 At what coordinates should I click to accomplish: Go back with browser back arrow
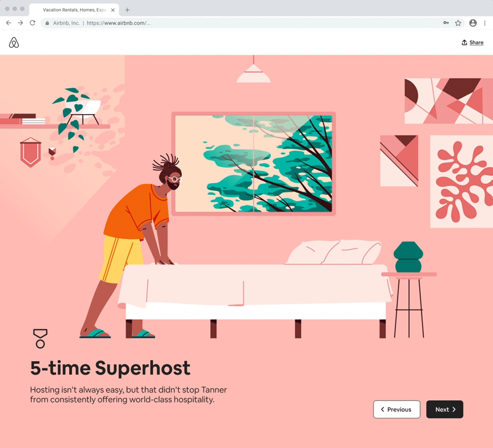[9, 23]
